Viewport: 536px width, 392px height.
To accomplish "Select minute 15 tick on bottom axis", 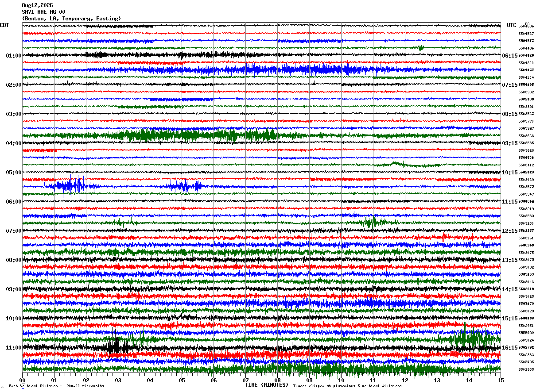I will click(501, 380).
